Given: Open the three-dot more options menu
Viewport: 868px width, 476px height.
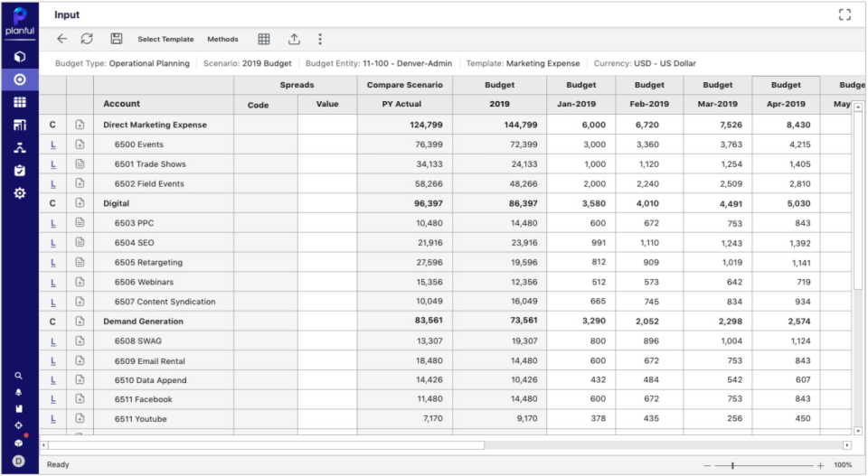Looking at the screenshot, I should coord(320,39).
